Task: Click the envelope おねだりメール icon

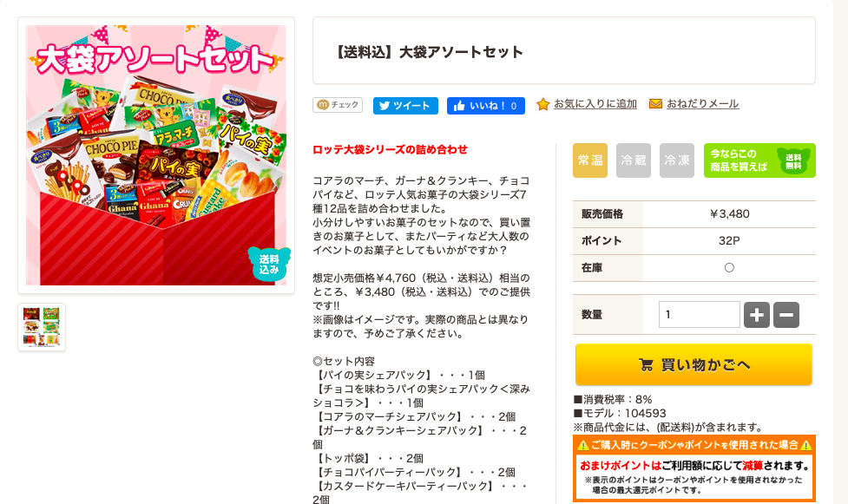Action: click(655, 104)
